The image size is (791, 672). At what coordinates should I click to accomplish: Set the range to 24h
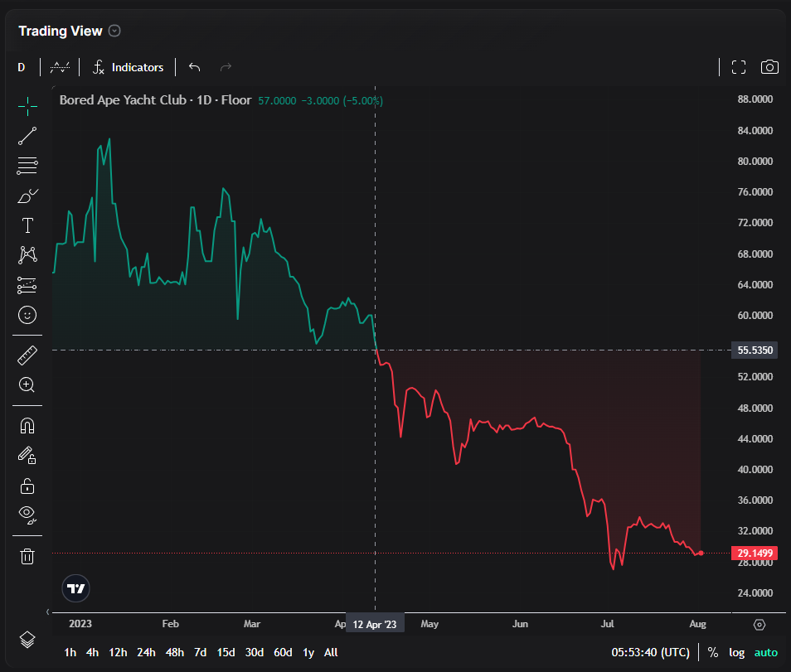click(x=146, y=652)
